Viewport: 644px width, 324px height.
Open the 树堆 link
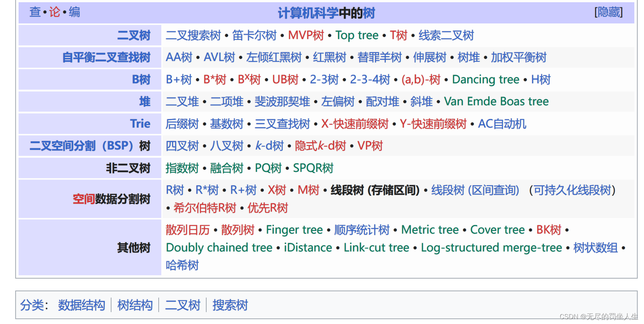pyautogui.click(x=469, y=57)
